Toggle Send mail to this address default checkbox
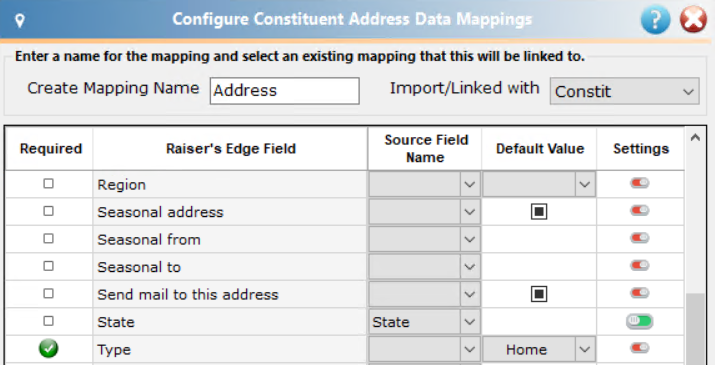This screenshot has width=715, height=365. 539,294
